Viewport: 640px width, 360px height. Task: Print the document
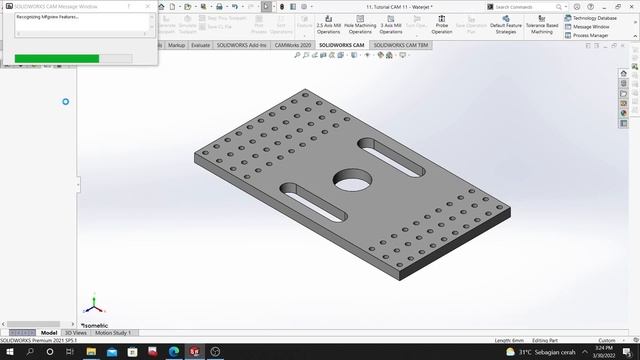[219, 7]
